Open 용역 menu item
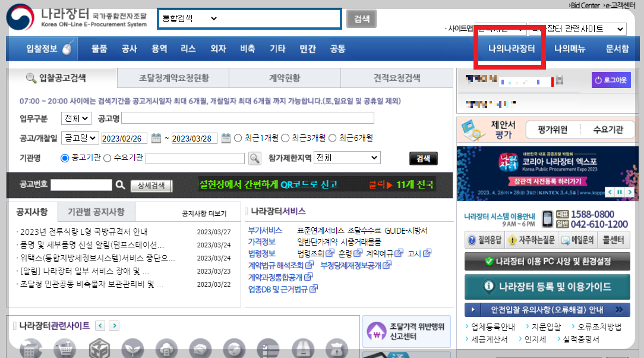This screenshot has height=358, width=644. click(159, 49)
